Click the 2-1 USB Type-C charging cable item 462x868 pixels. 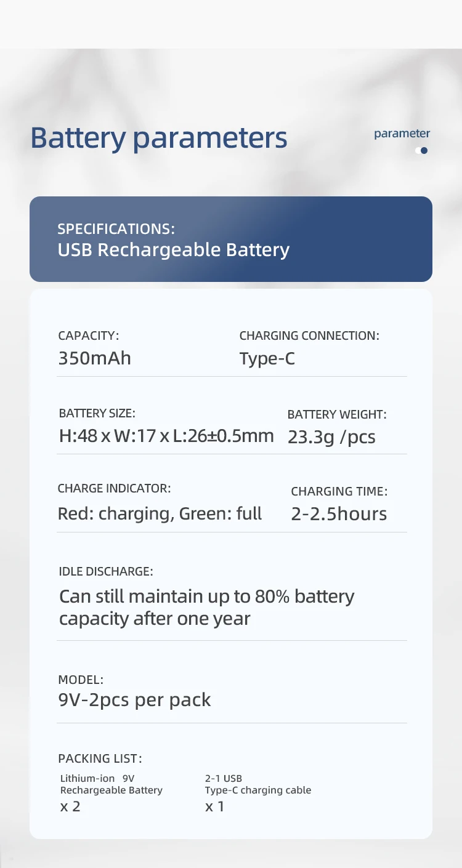point(257,784)
